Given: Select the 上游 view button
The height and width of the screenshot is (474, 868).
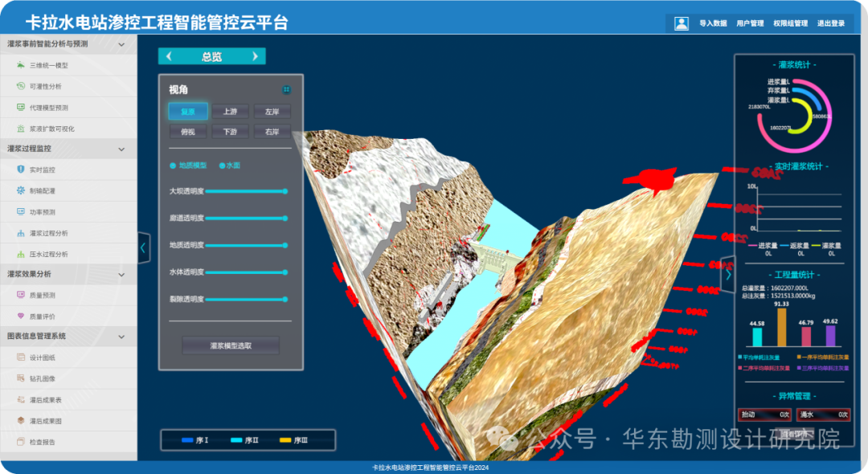Looking at the screenshot, I should pyautogui.click(x=230, y=111).
